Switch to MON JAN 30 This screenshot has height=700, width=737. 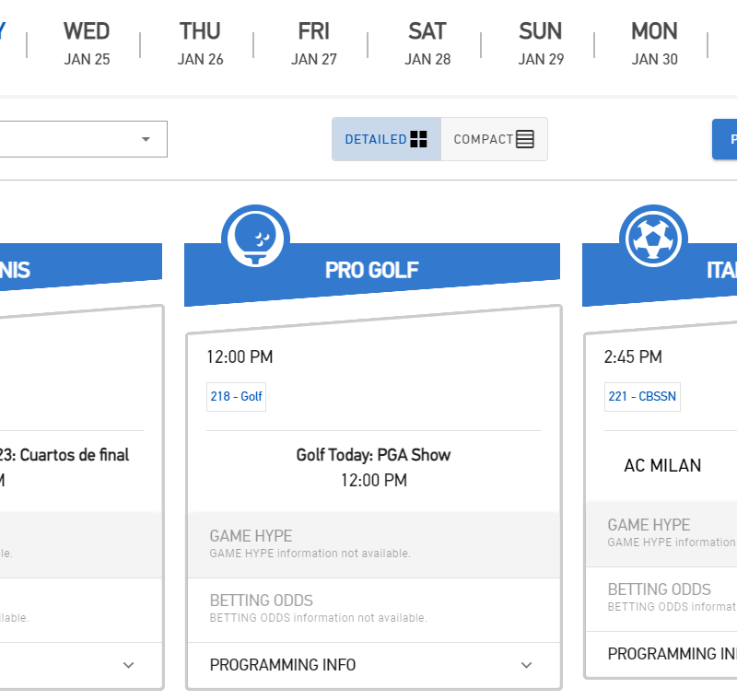click(654, 42)
